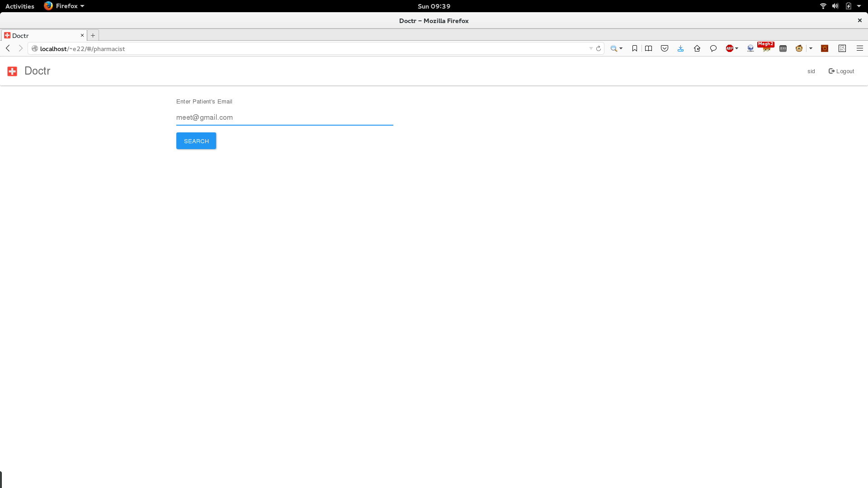Focus the patient's email input field

click(284, 117)
